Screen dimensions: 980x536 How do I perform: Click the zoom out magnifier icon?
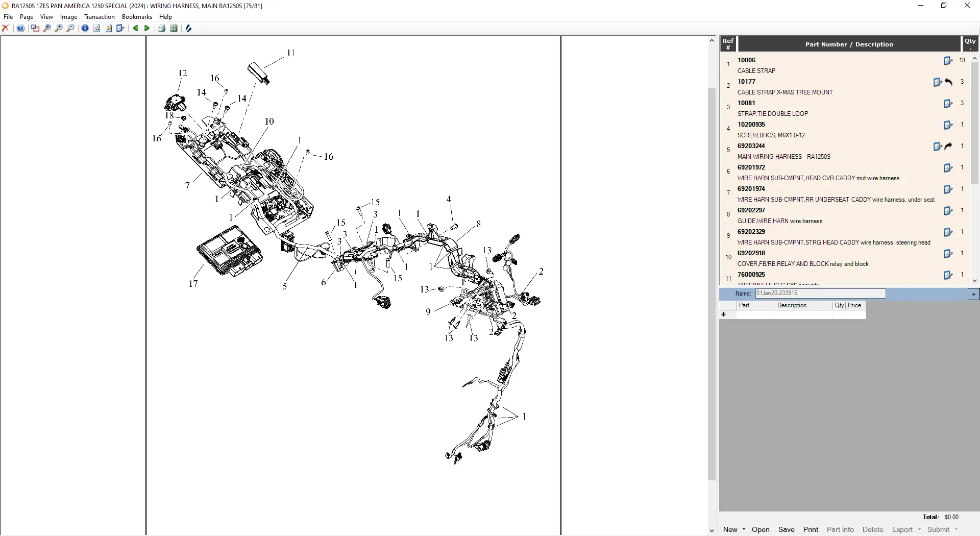70,29
